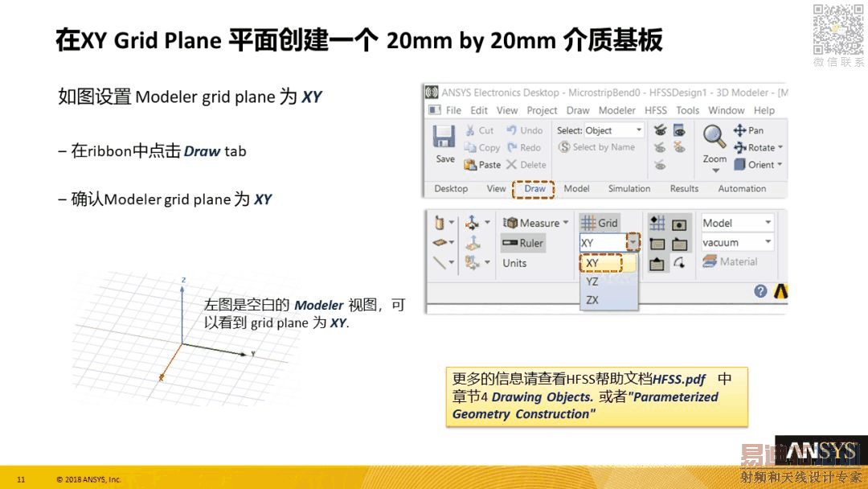The image size is (868, 489).
Task: Switch to the Automation ribbon tab
Action: point(742,188)
